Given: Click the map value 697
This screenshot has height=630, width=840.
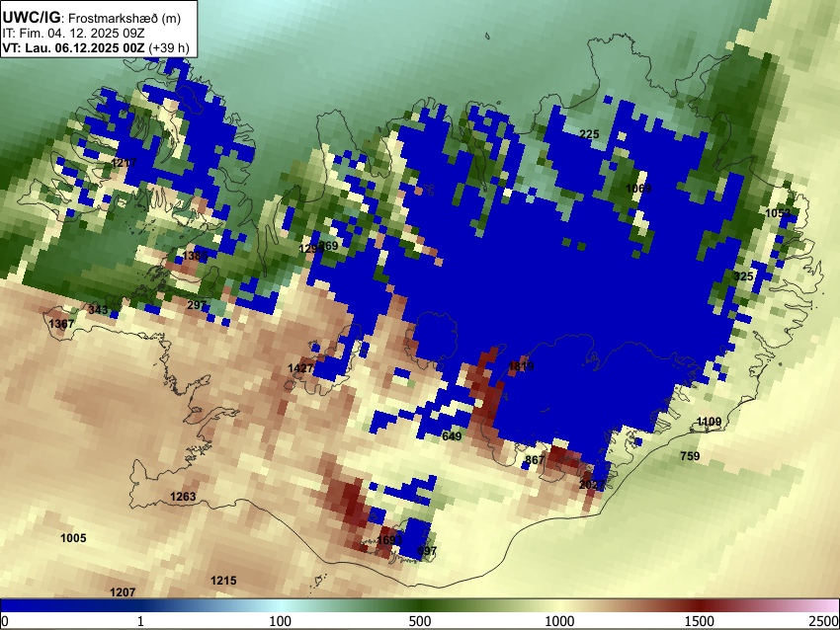Looking at the screenshot, I should point(427,550).
